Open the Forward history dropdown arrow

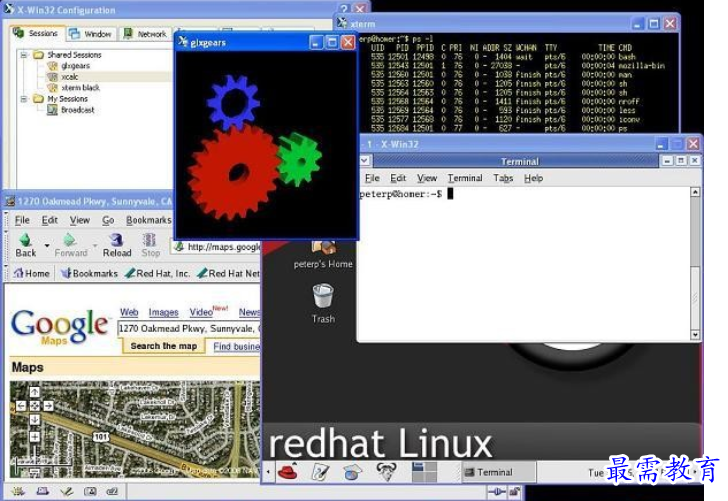pos(95,245)
